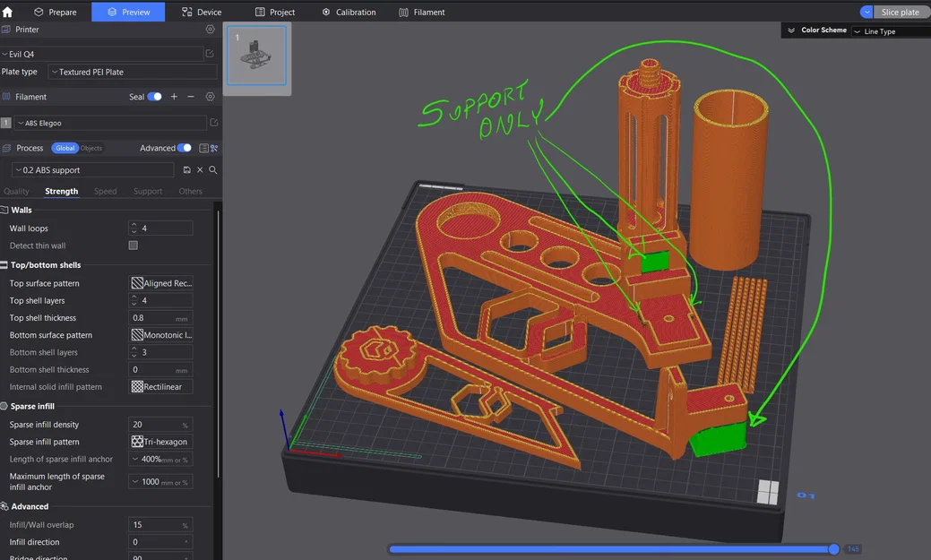This screenshot has height=560, width=931.
Task: Open Bottom surface pattern dropdown
Action: click(x=161, y=335)
